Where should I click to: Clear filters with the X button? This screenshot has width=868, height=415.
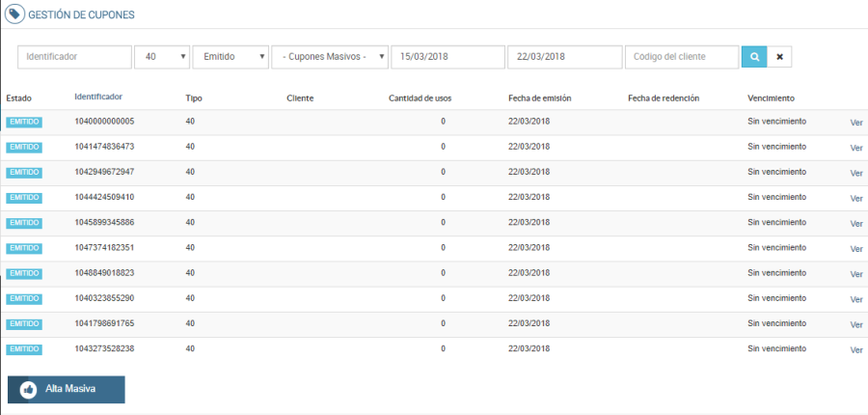click(779, 57)
